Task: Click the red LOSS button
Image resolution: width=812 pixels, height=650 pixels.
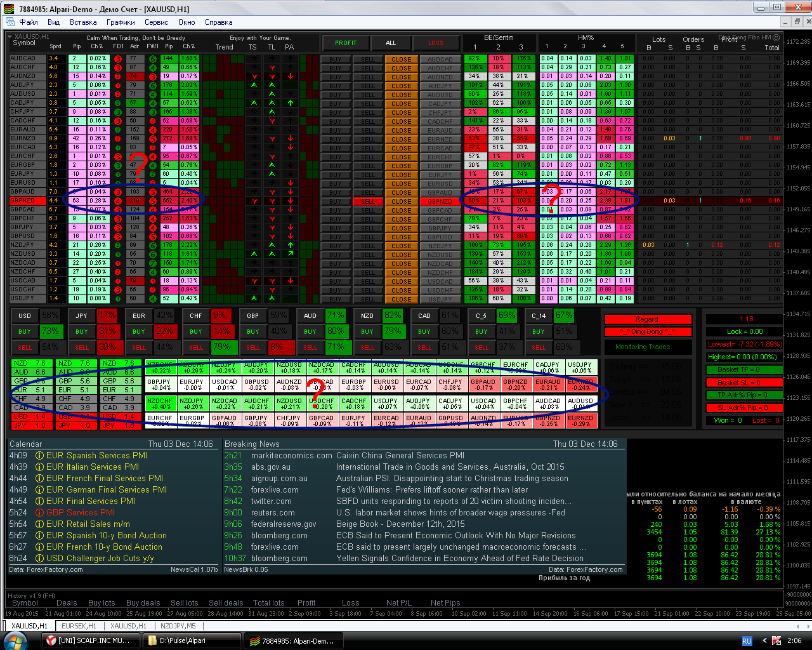Action: coord(436,43)
